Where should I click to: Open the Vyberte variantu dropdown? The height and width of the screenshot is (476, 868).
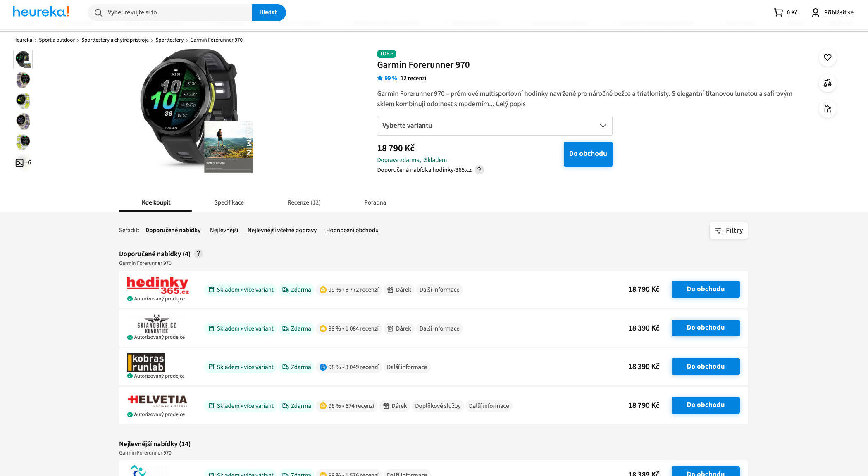tap(494, 126)
